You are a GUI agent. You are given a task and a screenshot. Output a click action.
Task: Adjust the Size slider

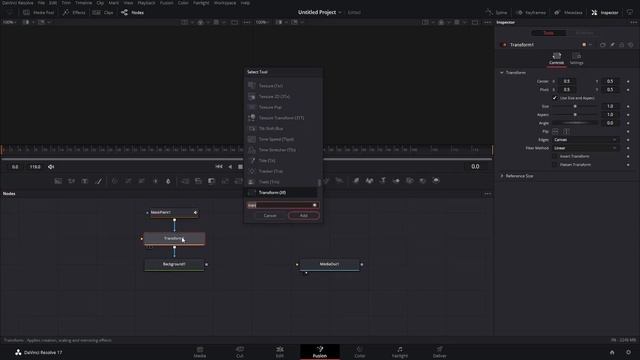575,107
